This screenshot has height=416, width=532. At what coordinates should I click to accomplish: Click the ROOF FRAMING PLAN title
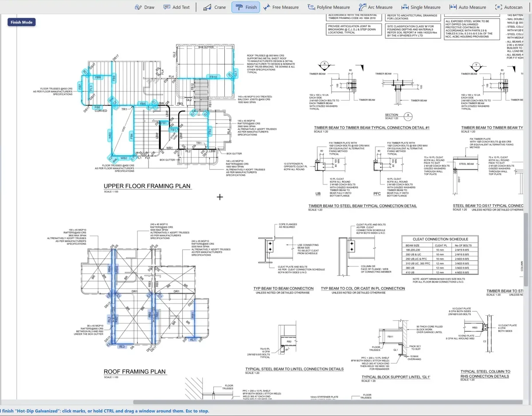click(x=134, y=372)
